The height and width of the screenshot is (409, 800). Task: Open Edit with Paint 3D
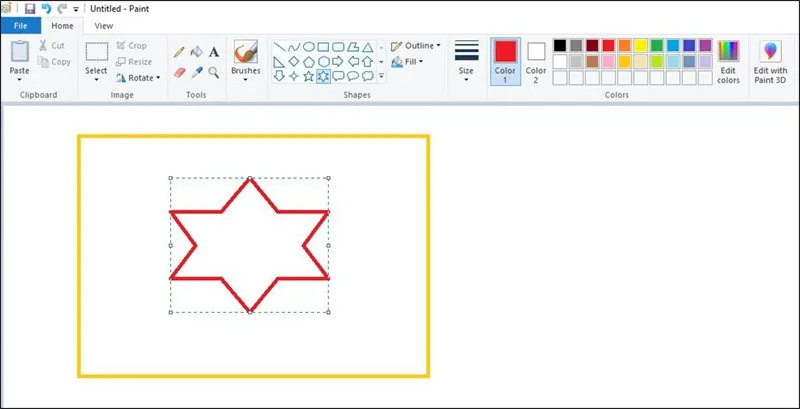pyautogui.click(x=770, y=60)
